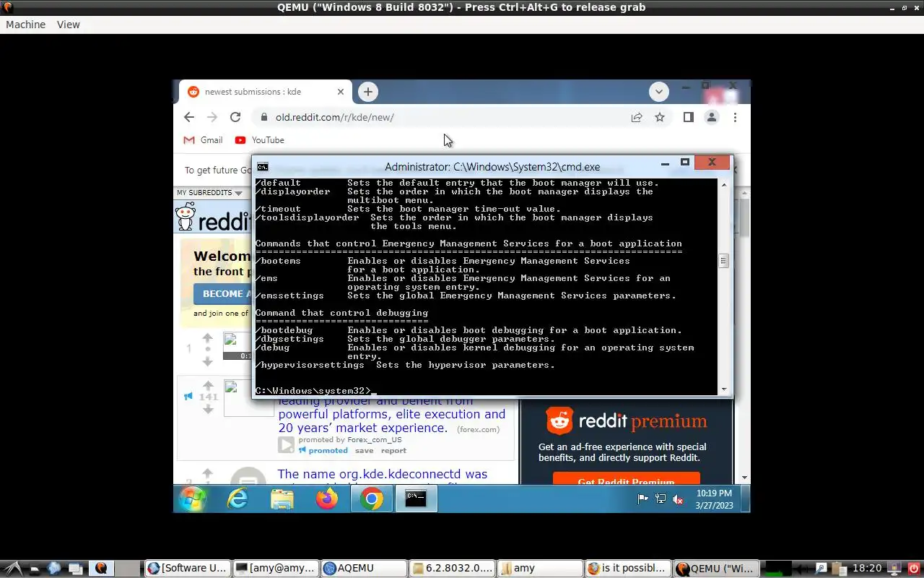Open new Chrome tab with plus button

pyautogui.click(x=368, y=92)
